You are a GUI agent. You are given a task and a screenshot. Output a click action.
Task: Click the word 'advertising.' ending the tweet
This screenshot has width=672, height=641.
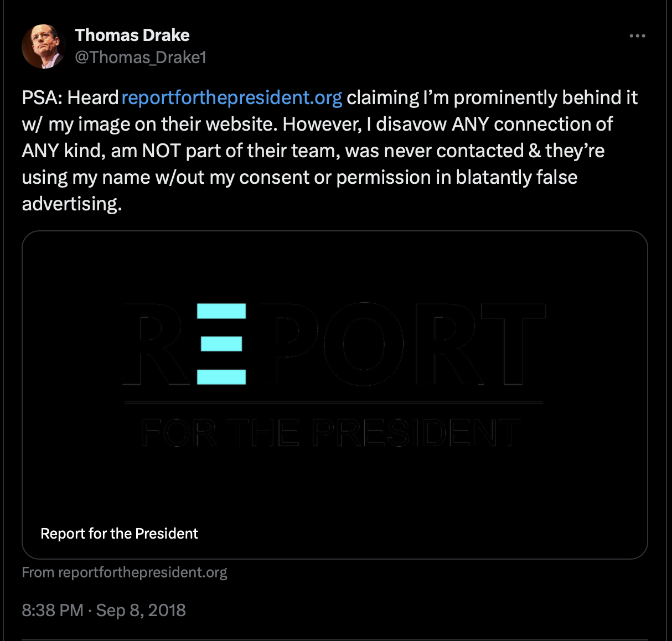click(x=72, y=204)
